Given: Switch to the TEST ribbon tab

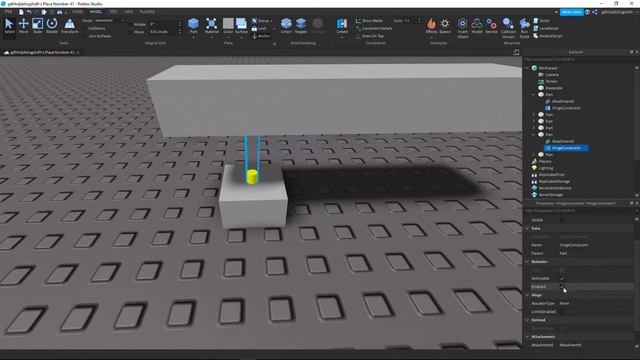Looking at the screenshot, I should click(113, 12).
